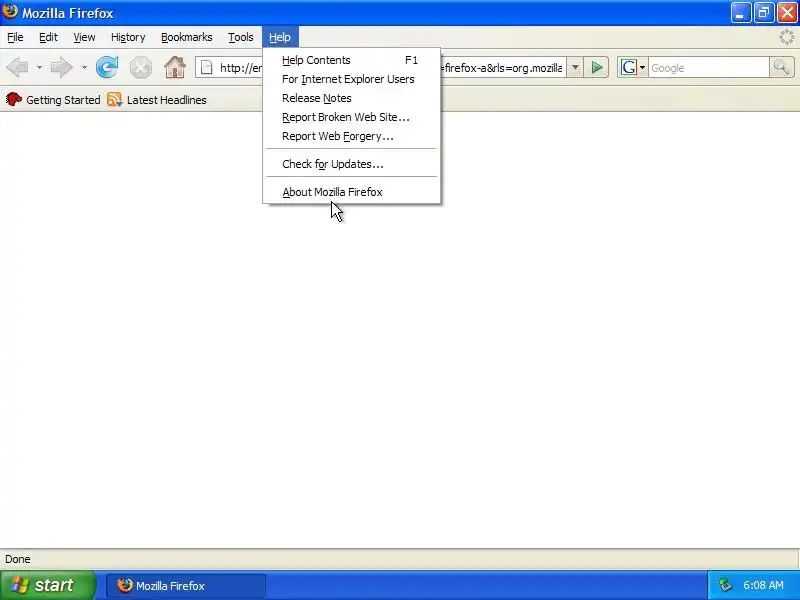Open the Windows Start menu
This screenshot has height=600, width=800.
tap(47, 585)
